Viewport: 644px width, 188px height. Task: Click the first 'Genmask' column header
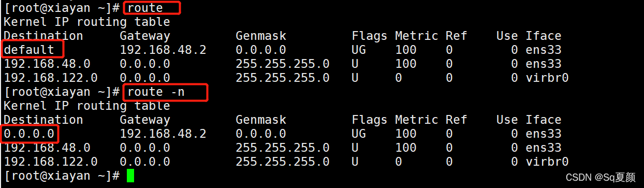(x=261, y=36)
